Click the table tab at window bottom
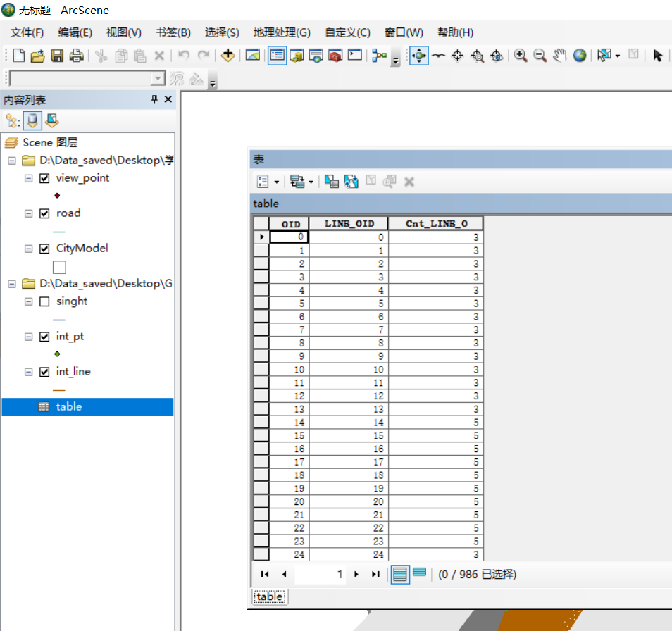 click(x=270, y=596)
